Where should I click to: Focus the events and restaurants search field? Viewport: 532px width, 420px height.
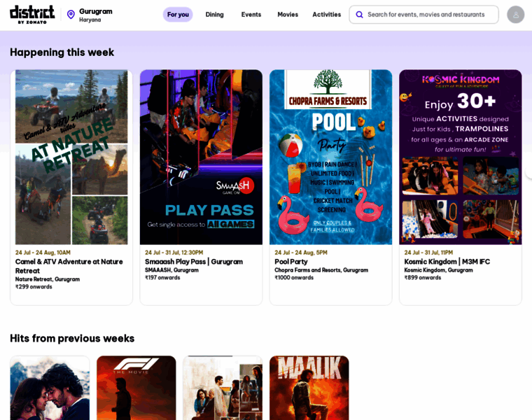[x=423, y=15]
